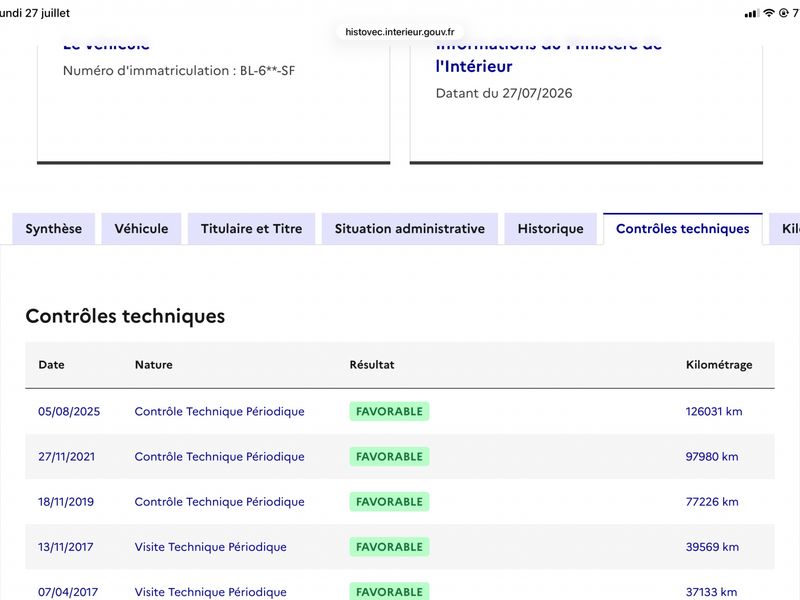Viewport: 800px width, 600px height.
Task: Click the Date column header
Action: coord(52,365)
